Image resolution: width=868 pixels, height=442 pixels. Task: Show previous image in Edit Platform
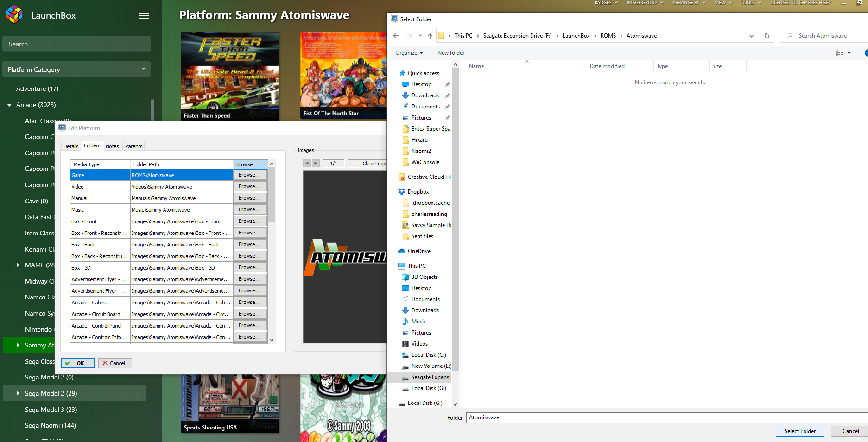click(307, 164)
